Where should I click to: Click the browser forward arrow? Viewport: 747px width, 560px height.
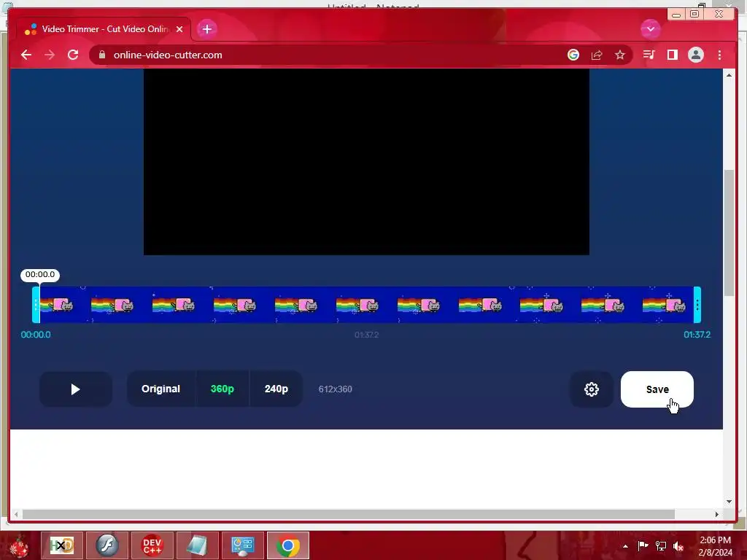pyautogui.click(x=50, y=55)
